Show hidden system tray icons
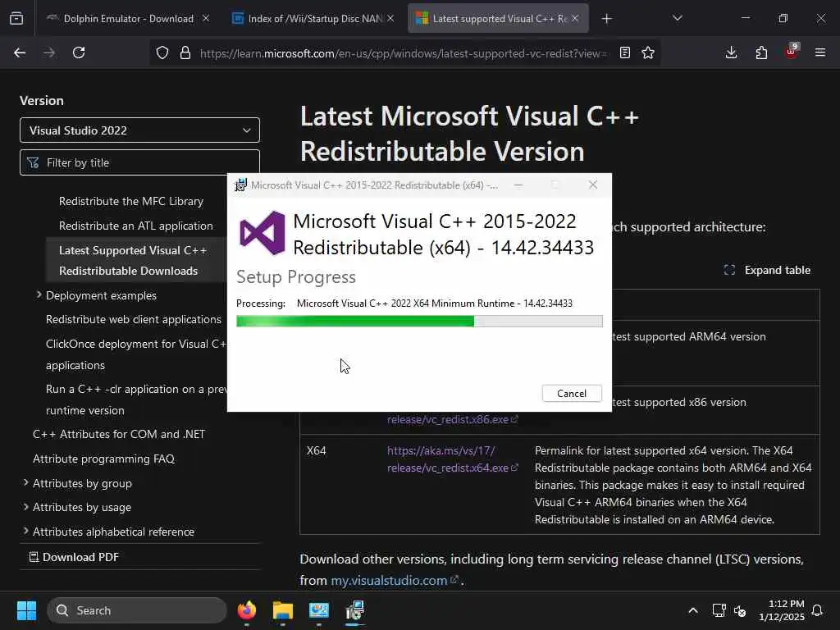Viewport: 840px width, 630px height. coord(692,610)
